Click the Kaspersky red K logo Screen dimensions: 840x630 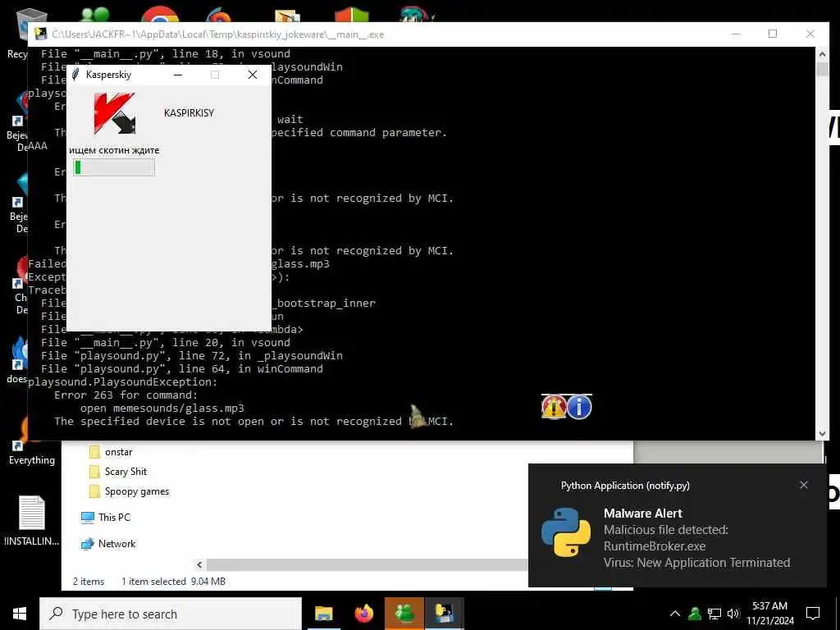coord(115,113)
